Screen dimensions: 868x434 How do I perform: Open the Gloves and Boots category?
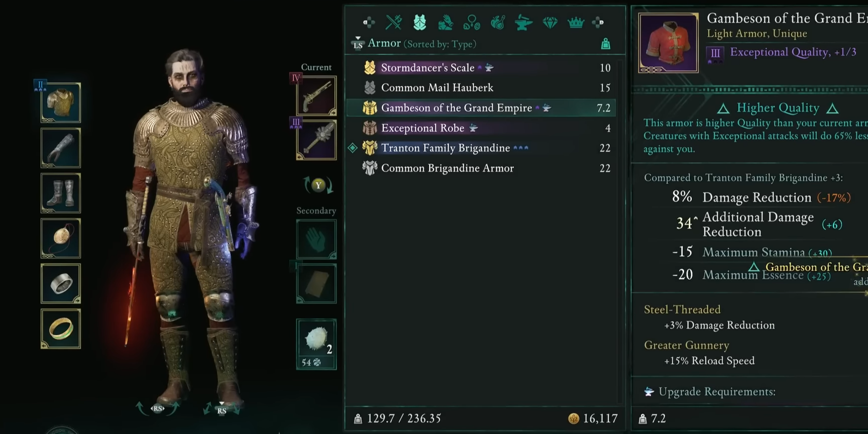point(446,23)
